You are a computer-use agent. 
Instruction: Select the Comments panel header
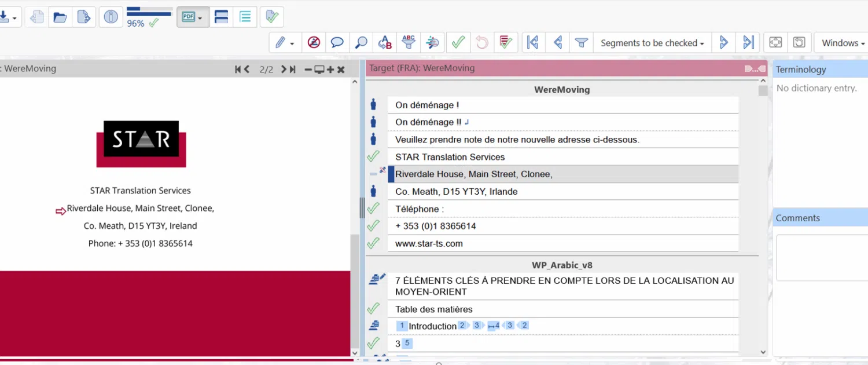point(820,218)
